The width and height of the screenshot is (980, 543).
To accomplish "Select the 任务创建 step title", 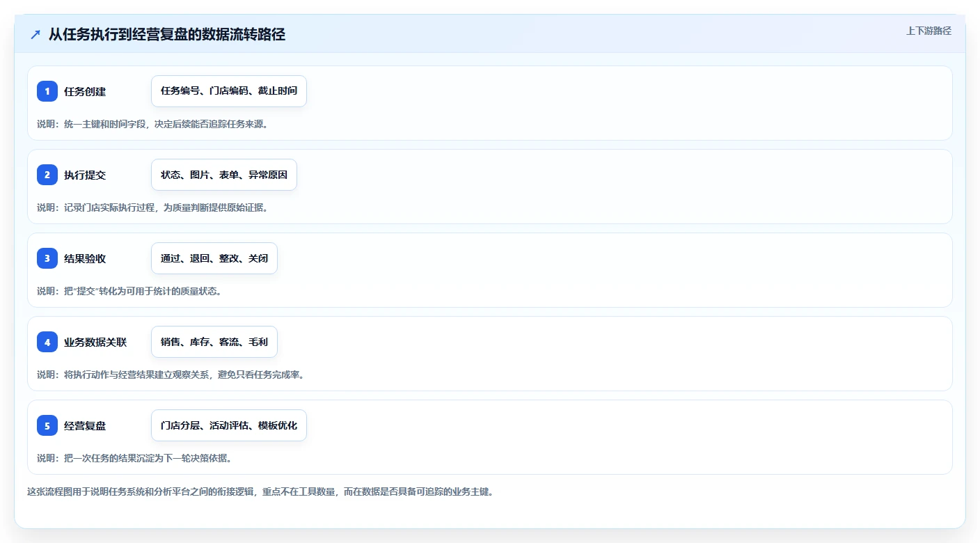I will click(85, 91).
